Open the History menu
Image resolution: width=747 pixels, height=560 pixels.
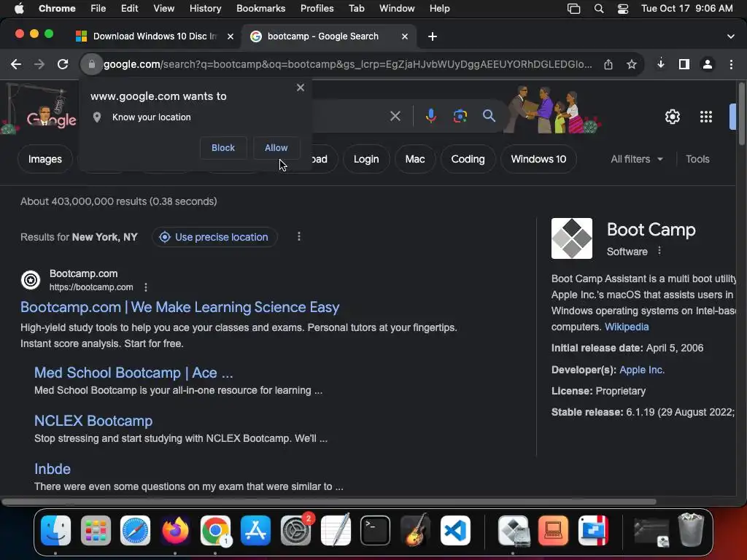(205, 9)
